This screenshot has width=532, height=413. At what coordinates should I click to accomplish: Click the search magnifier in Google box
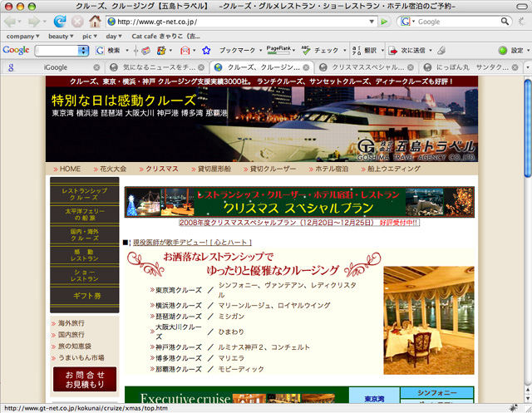(x=505, y=22)
